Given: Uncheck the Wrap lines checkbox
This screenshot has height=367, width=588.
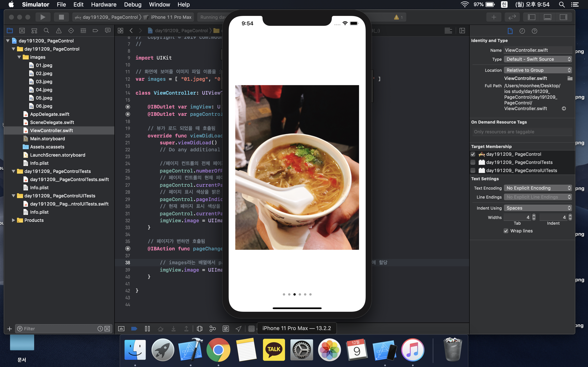Looking at the screenshot, I should [506, 231].
